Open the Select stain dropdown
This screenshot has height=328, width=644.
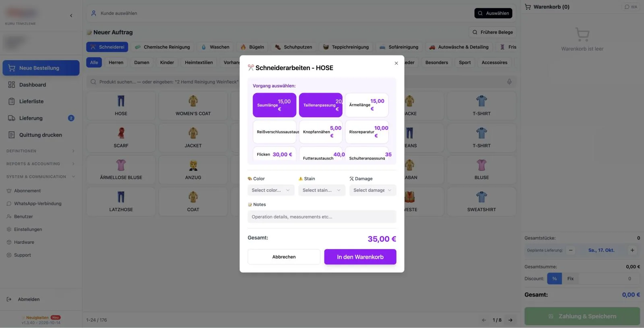(x=322, y=190)
